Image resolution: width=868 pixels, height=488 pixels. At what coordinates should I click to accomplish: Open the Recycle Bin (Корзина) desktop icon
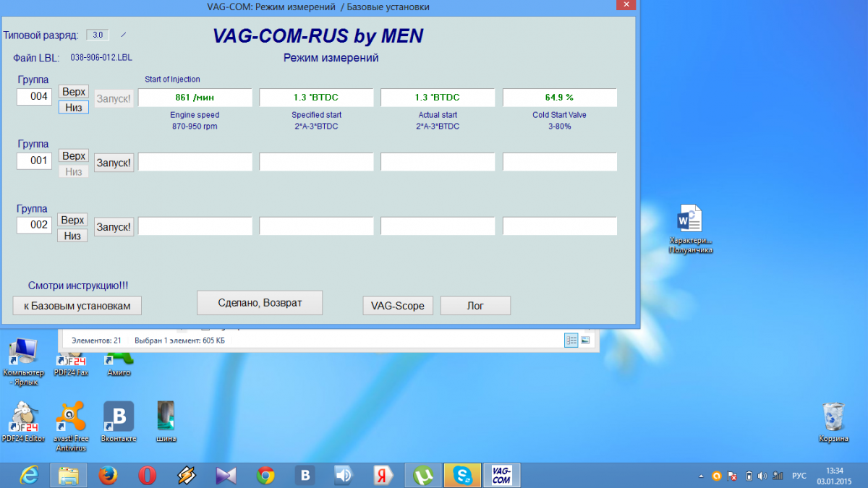coord(833,421)
